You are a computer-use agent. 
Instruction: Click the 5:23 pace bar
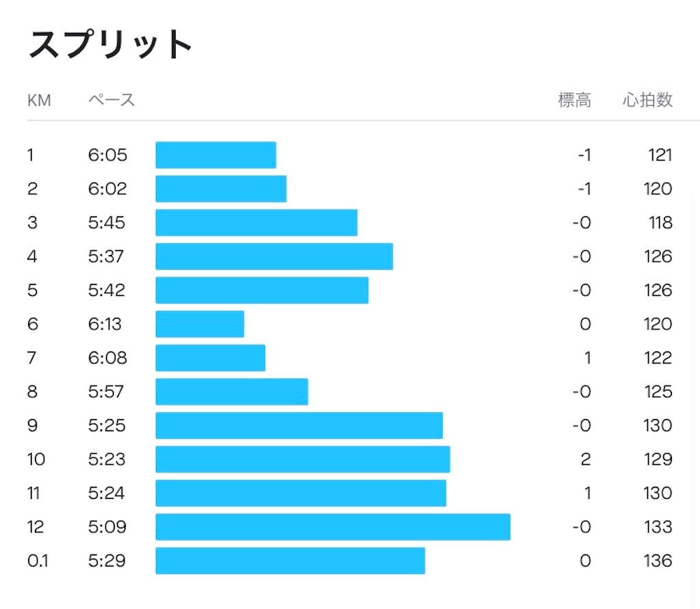[303, 459]
